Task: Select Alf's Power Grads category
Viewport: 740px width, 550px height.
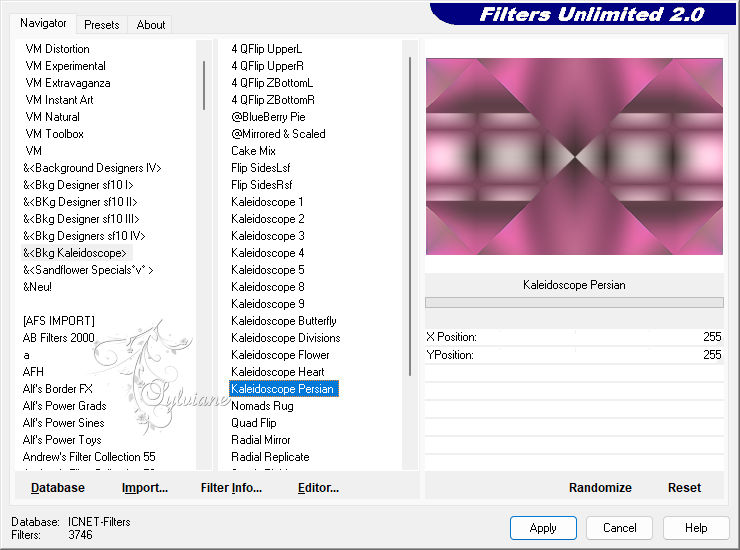Action: click(x=65, y=406)
